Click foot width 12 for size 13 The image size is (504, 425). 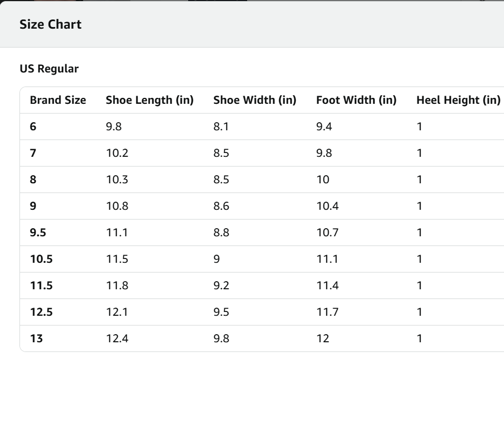322,338
